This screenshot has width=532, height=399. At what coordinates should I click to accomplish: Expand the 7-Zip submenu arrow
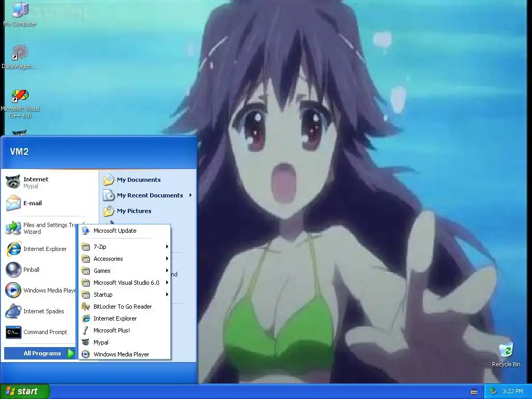pos(167,247)
